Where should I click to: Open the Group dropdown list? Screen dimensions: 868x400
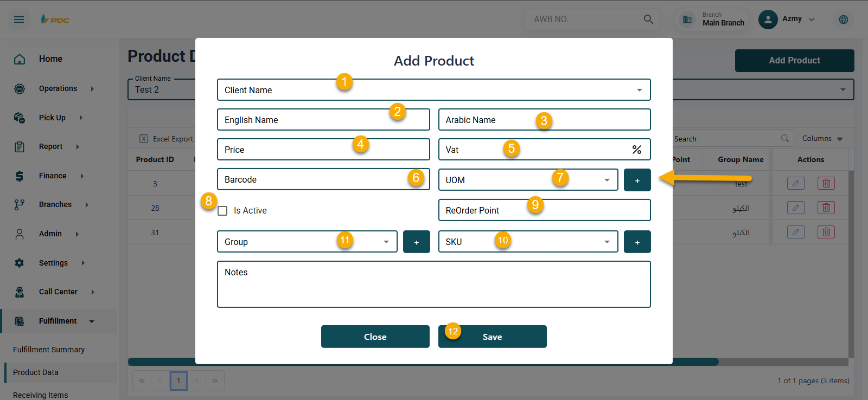pyautogui.click(x=386, y=242)
